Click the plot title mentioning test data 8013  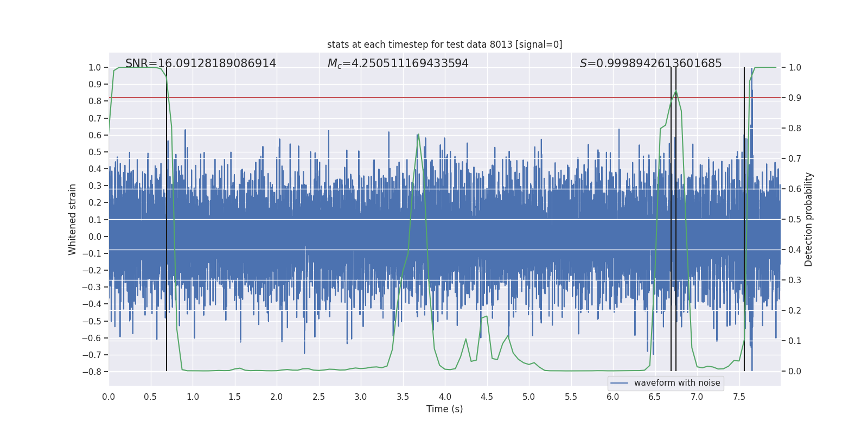click(x=444, y=44)
